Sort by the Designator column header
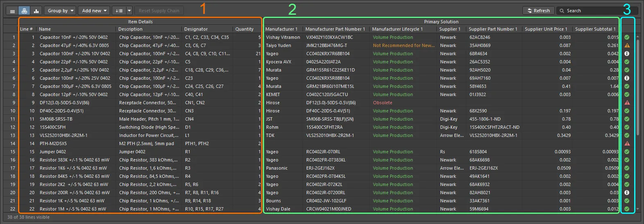The height and width of the screenshot is (224, 644). [208, 29]
